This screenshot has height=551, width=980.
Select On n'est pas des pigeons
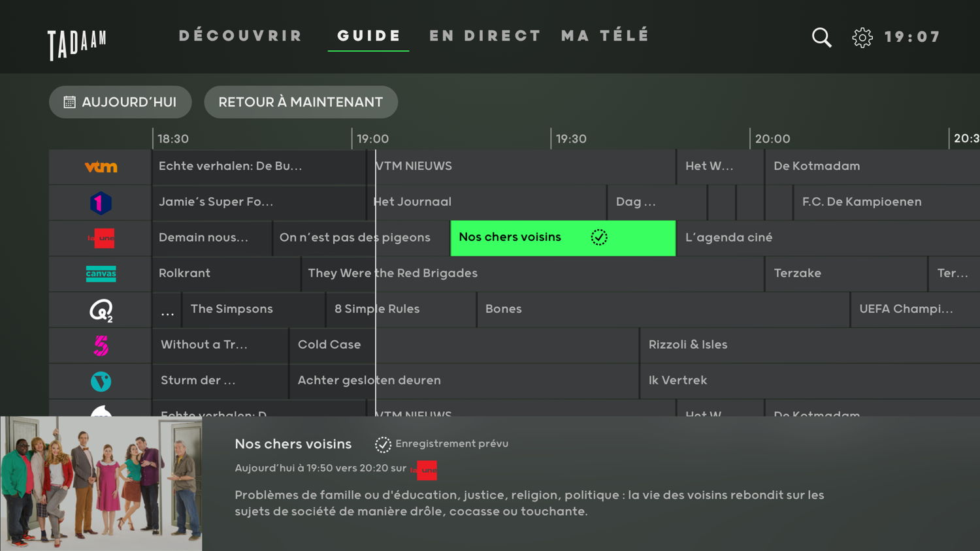(x=361, y=238)
